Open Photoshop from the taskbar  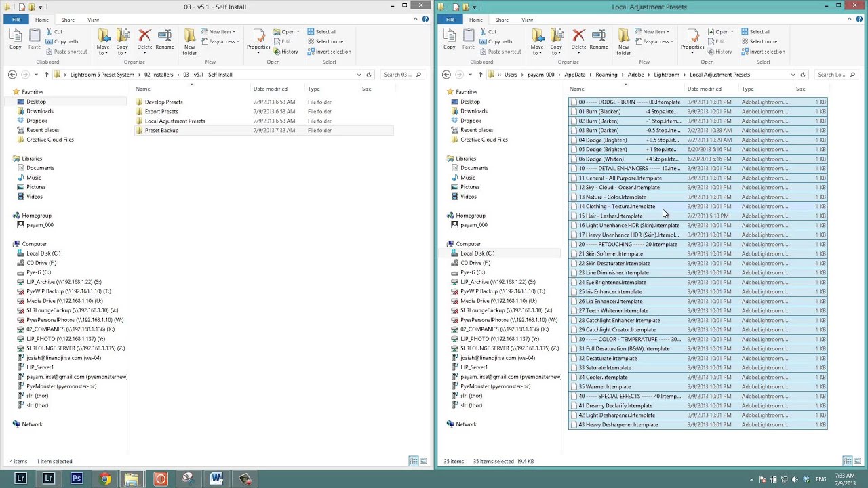tap(77, 479)
